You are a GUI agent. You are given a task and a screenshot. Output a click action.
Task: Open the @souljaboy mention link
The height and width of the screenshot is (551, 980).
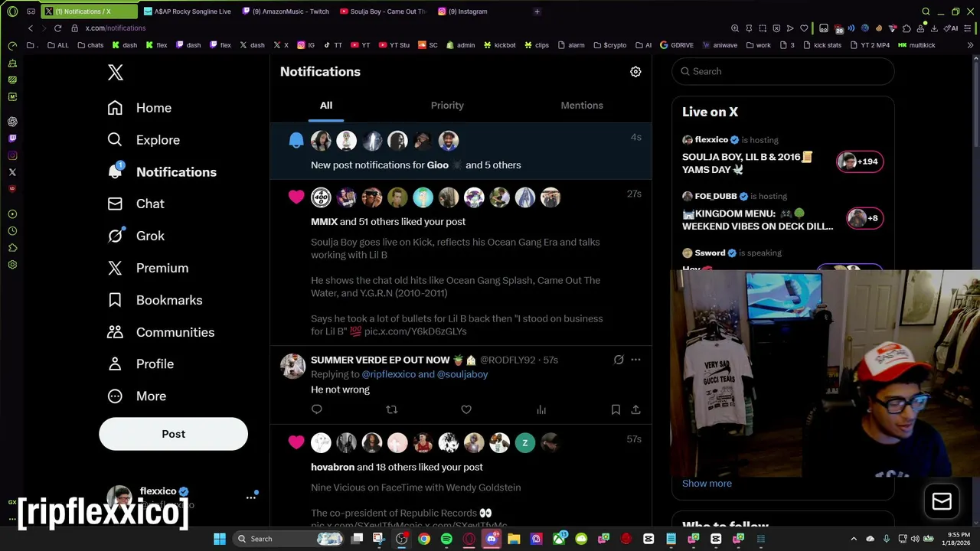462,374
